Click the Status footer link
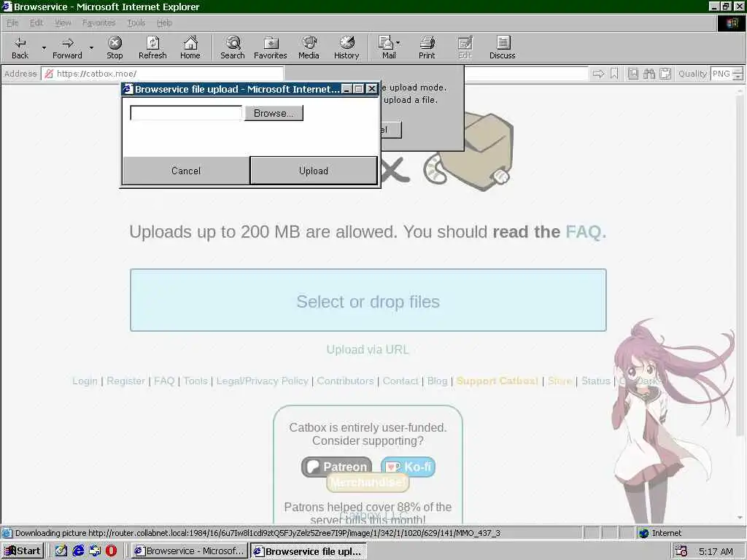This screenshot has height=560, width=747. 595,381
